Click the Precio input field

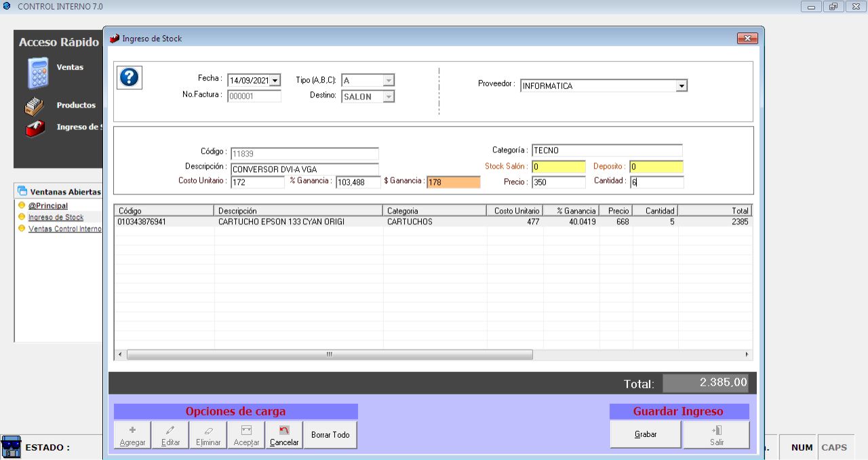pos(558,182)
